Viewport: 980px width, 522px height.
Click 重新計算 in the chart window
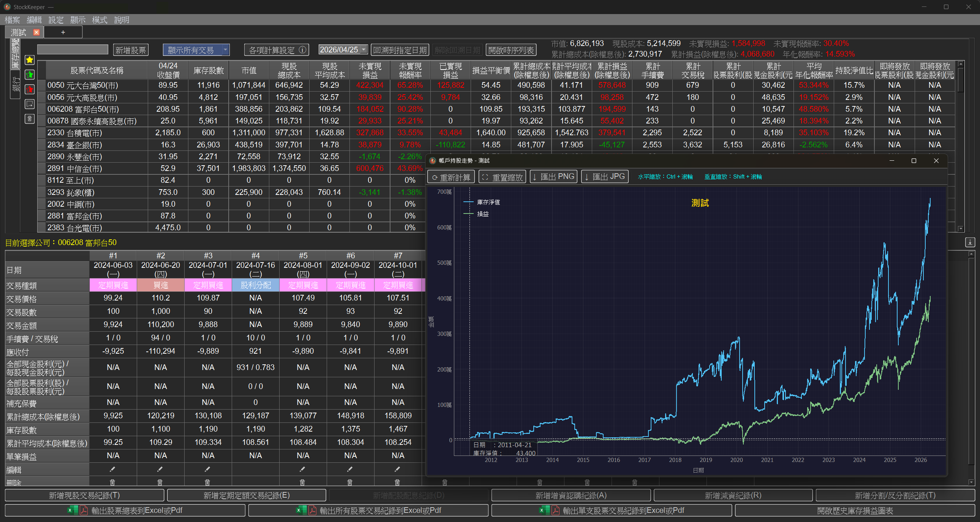tap(450, 177)
